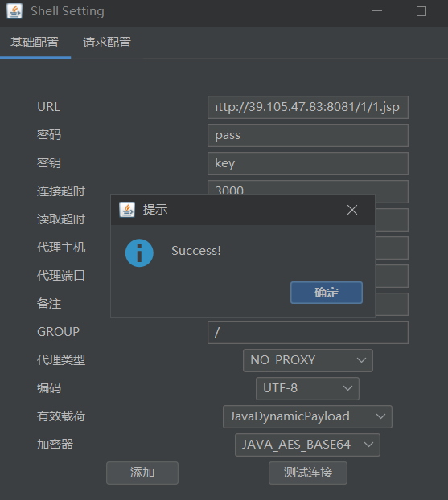
Task: Click the 代理主机 label
Action: 61,248
